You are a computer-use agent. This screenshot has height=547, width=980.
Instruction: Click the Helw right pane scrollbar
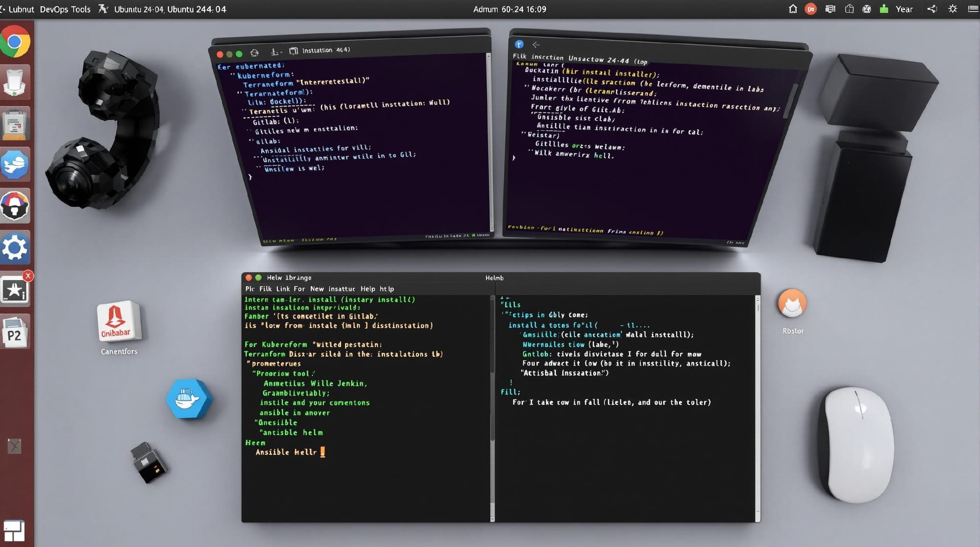click(x=758, y=408)
